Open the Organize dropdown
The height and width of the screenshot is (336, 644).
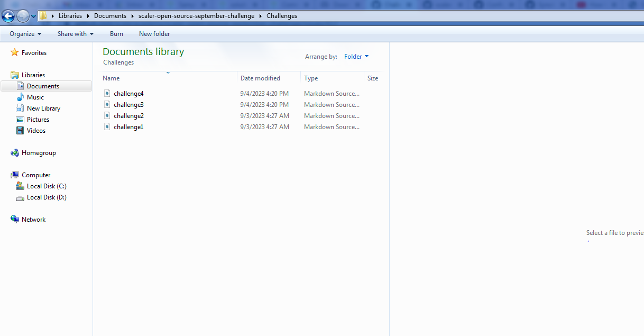[x=24, y=34]
